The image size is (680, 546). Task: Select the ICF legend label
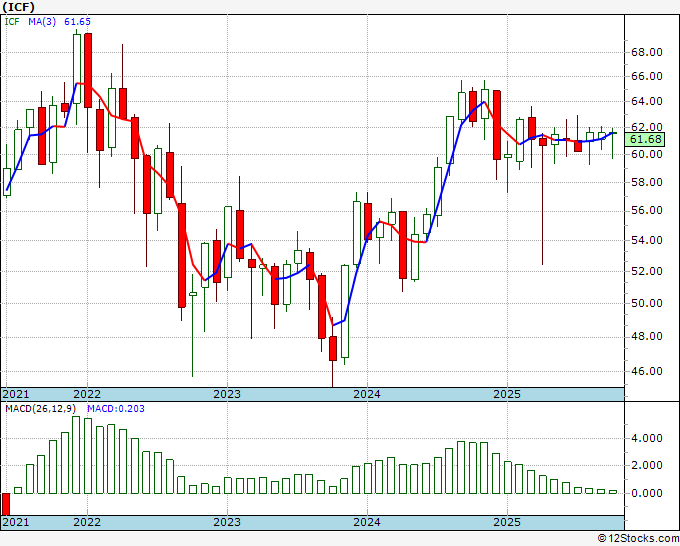pyautogui.click(x=12, y=22)
